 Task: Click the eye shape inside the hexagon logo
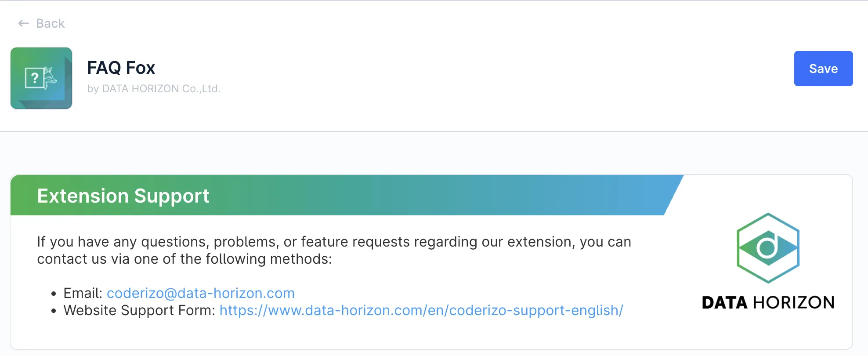click(x=768, y=248)
